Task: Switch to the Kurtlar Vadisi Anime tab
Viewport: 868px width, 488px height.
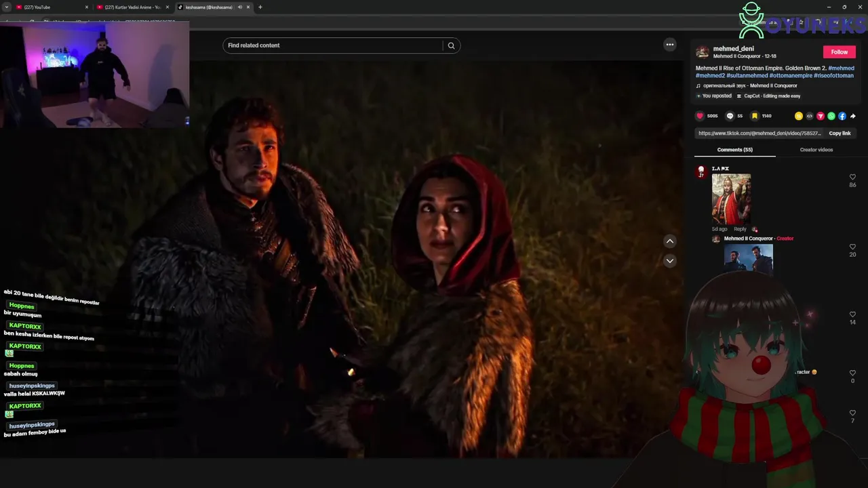Action: 133,7
